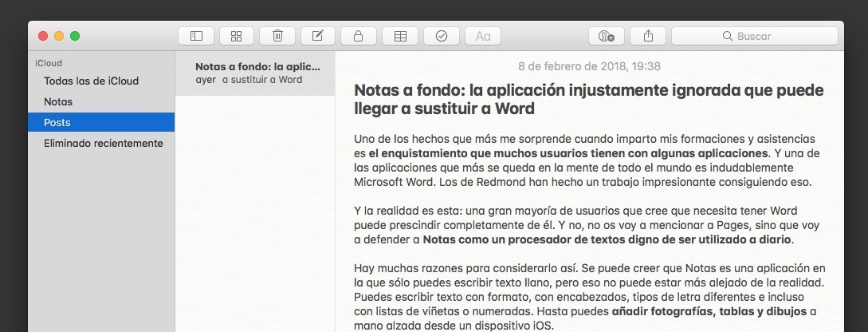Screen dimensions: 868x332
Task: Open the attachments browser grid view
Action: 237,36
